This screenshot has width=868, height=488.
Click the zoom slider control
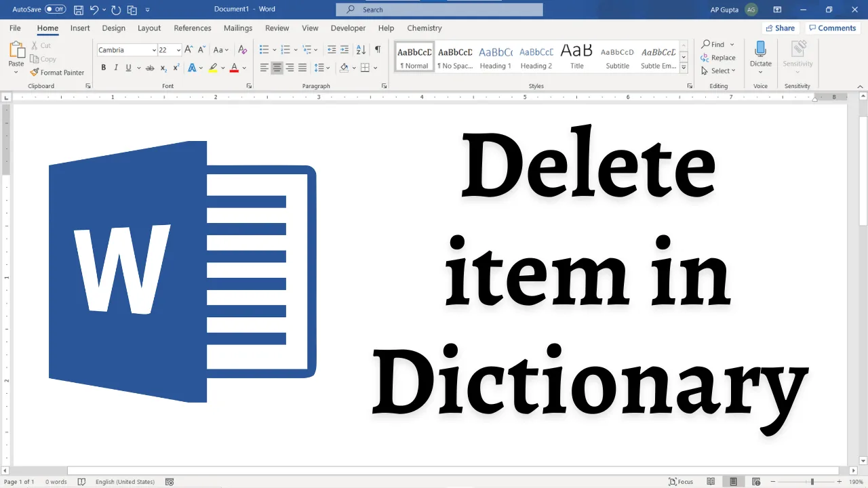[x=812, y=482]
